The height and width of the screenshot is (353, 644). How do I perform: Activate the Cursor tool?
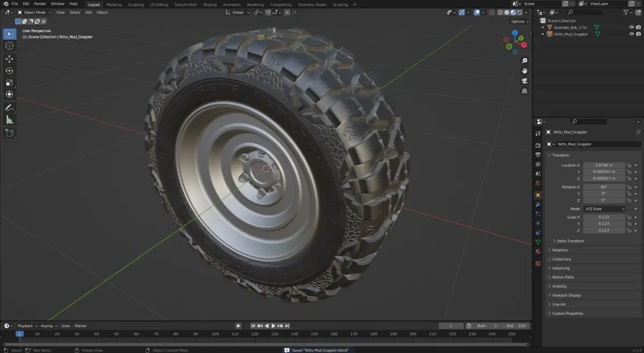[10, 46]
